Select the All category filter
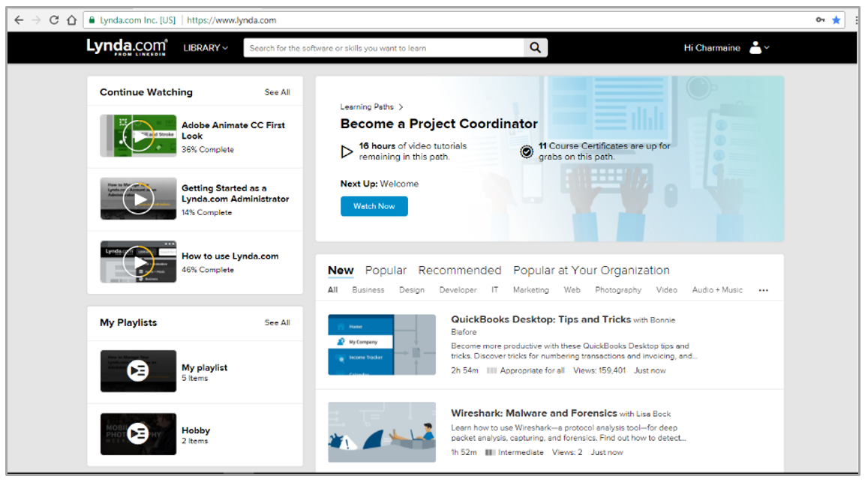This screenshot has height=482, width=868. coord(332,290)
